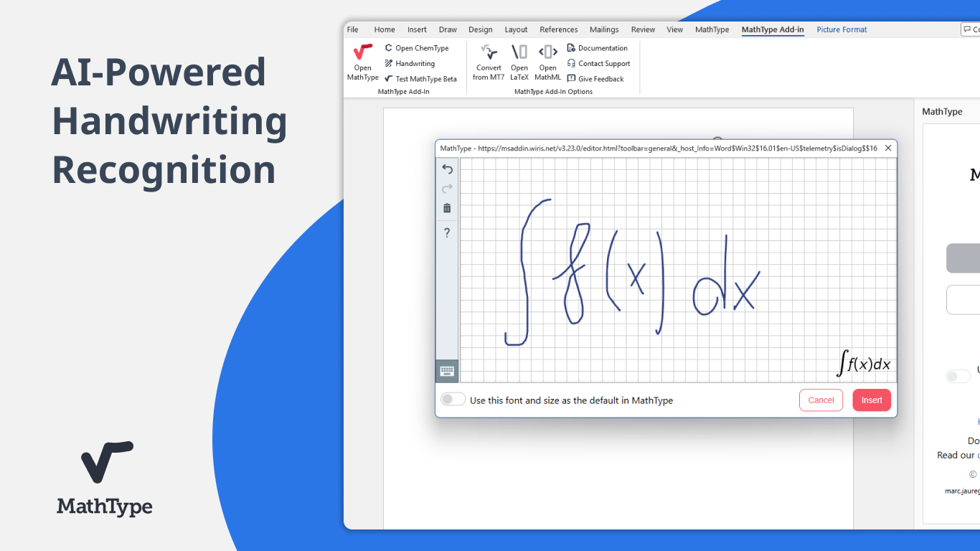The height and width of the screenshot is (551, 980).
Task: Open the LaTeX editor button
Action: [x=519, y=62]
